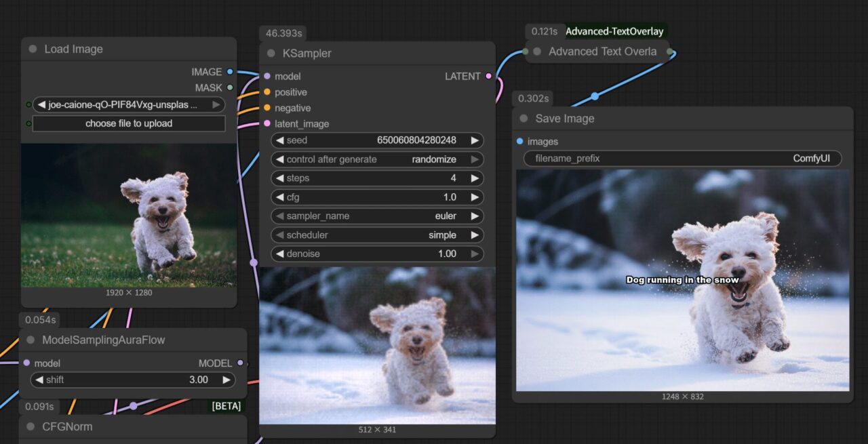Increase cfg with the right arrow
The height and width of the screenshot is (444, 868).
(475, 197)
